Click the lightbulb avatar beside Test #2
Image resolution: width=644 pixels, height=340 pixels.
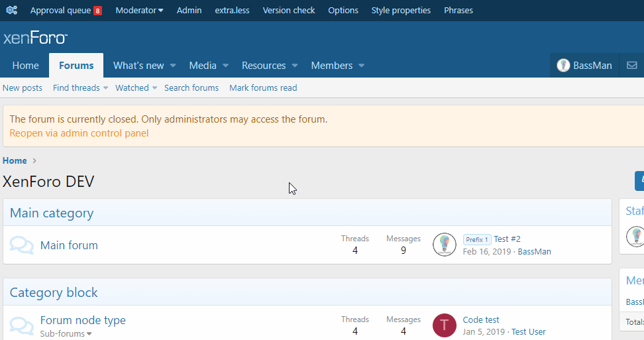(x=444, y=245)
